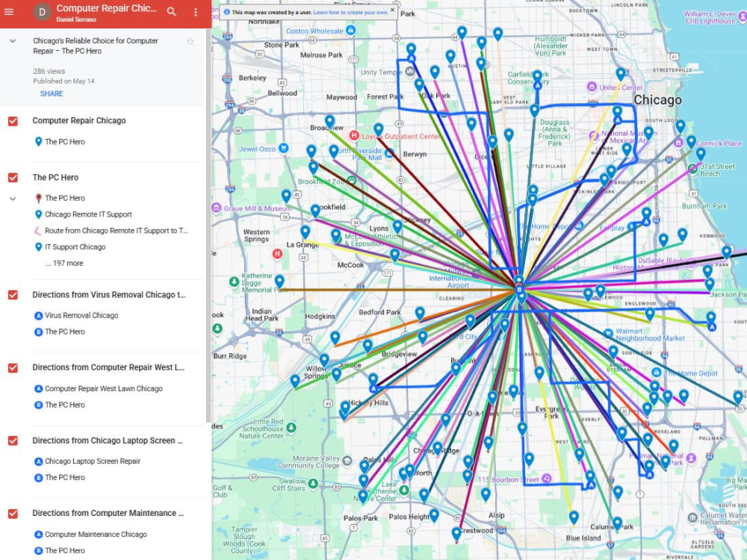Open the three-dot options menu in the header

(195, 13)
